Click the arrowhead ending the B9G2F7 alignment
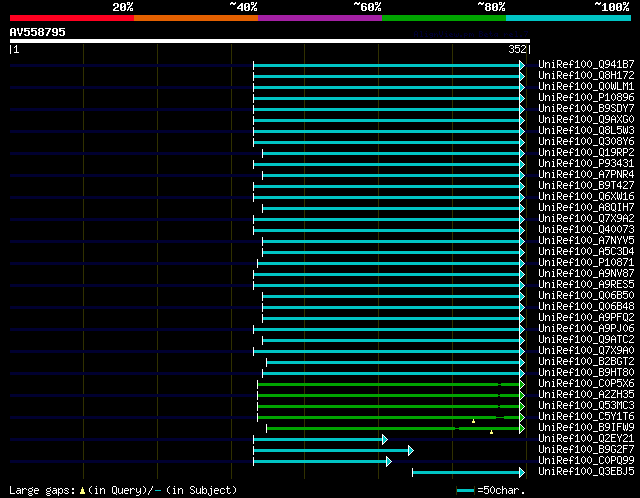 (x=411, y=451)
